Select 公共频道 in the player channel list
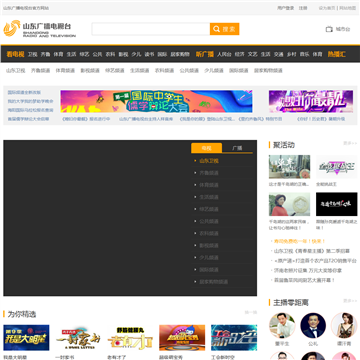This screenshot has height=360, width=360. pyautogui.click(x=209, y=221)
